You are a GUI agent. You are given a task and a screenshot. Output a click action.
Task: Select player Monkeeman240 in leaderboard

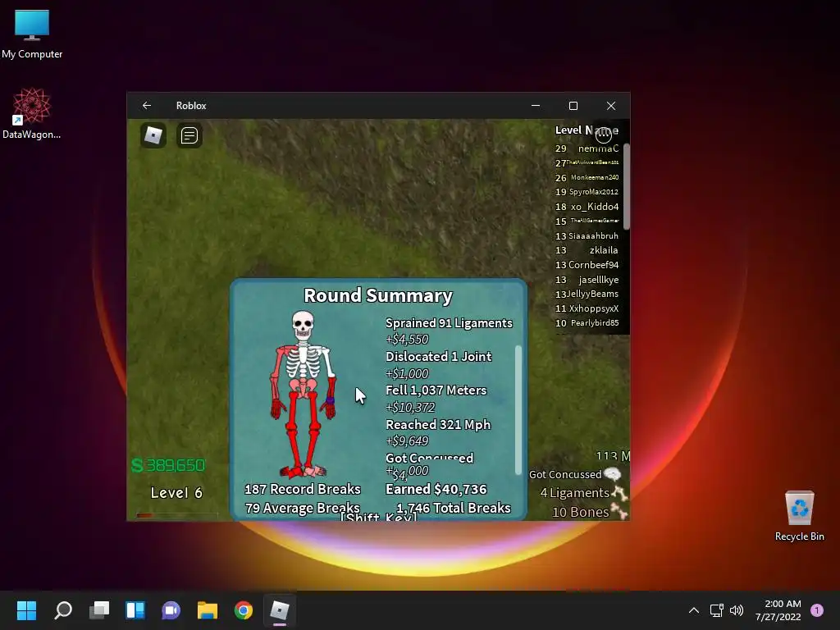pyautogui.click(x=595, y=177)
